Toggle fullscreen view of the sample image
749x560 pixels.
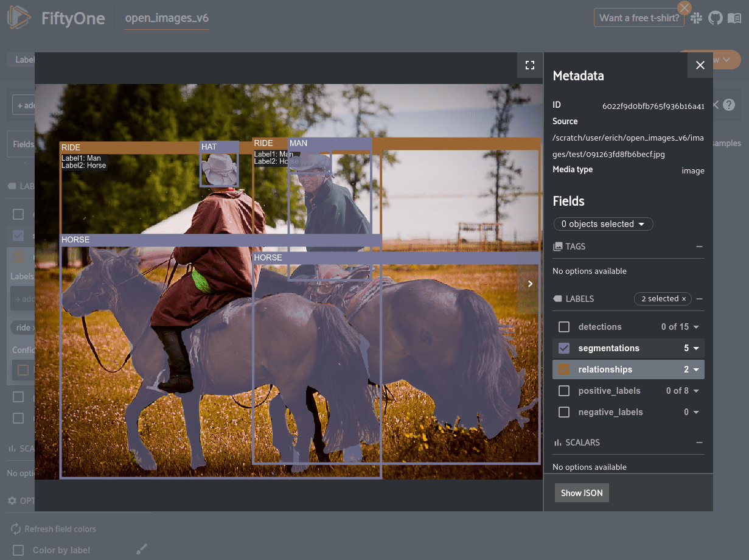(529, 65)
